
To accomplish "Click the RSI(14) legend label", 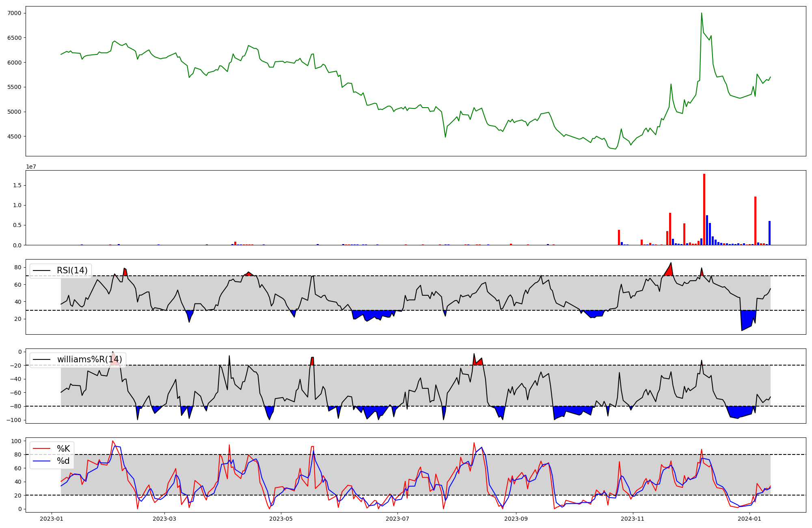I will 72,270.
